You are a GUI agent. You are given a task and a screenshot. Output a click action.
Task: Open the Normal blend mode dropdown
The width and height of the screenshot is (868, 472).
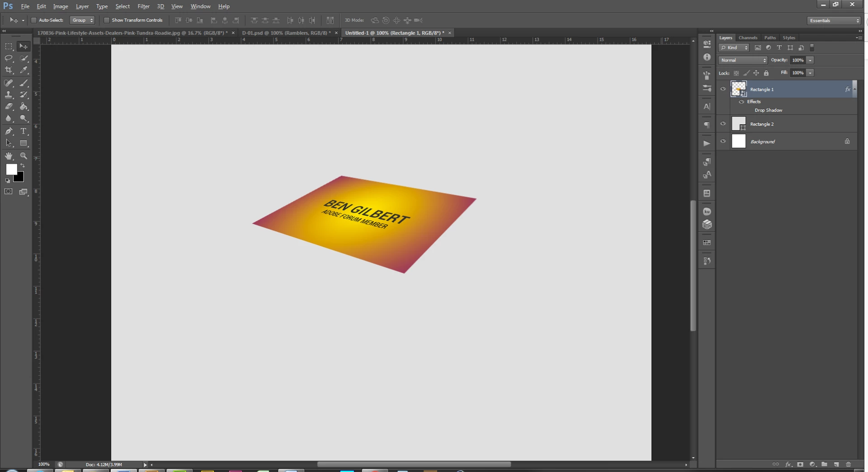point(743,60)
